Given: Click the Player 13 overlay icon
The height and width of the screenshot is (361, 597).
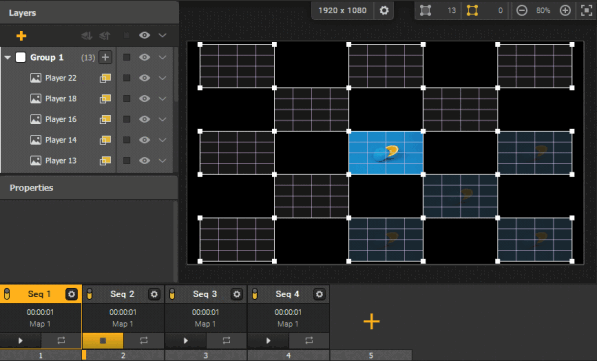Looking at the screenshot, I should (105, 161).
